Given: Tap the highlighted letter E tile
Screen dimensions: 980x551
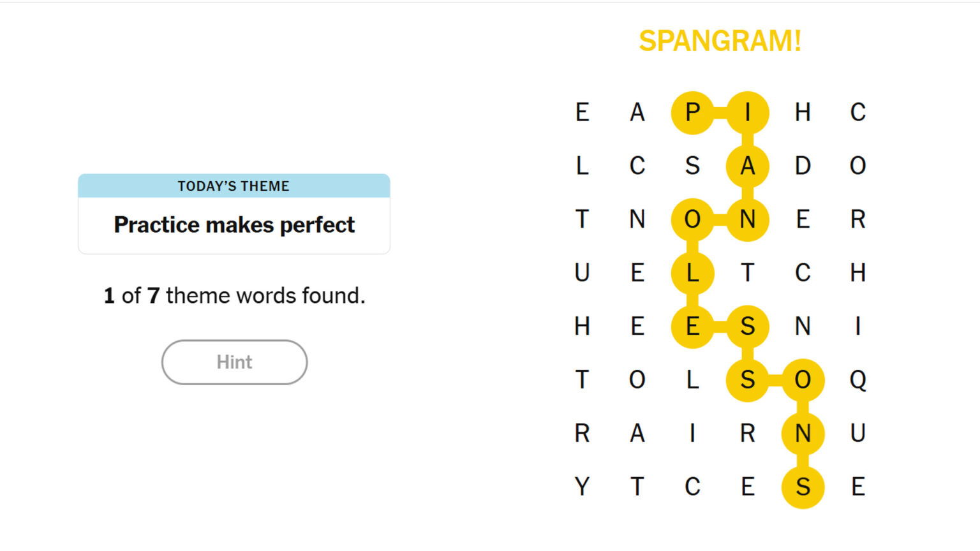Looking at the screenshot, I should tap(692, 327).
